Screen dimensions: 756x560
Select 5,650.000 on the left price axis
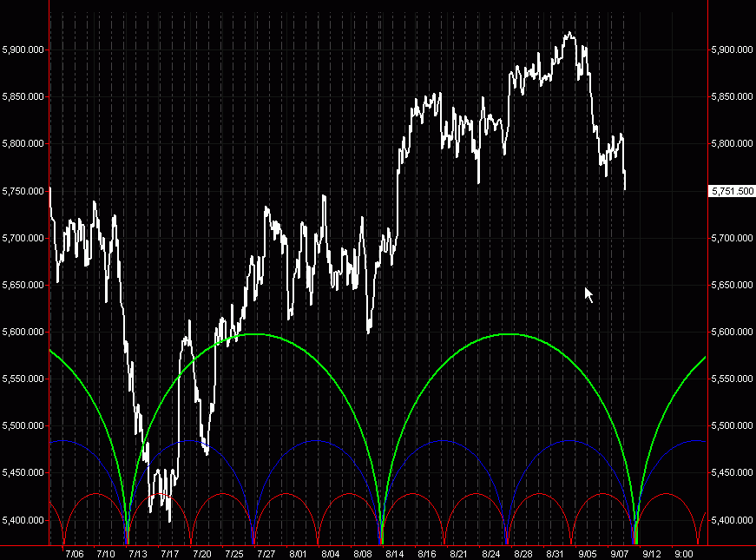(x=23, y=285)
